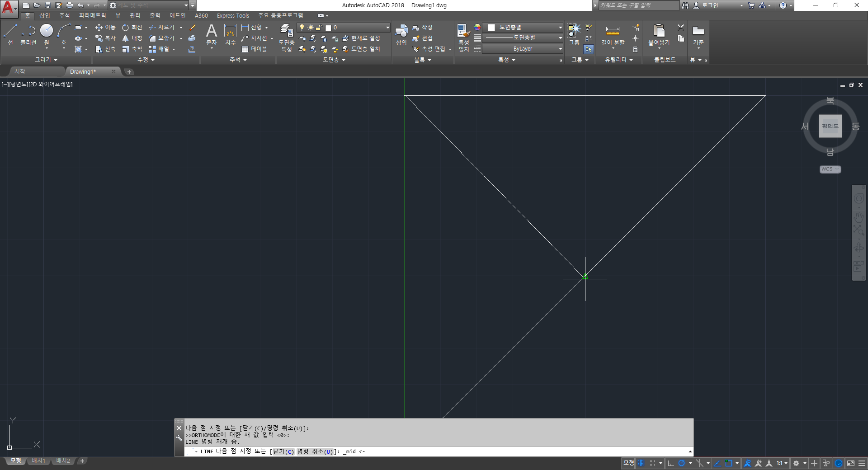Open the WCS coordinate system dropdown

tap(830, 169)
